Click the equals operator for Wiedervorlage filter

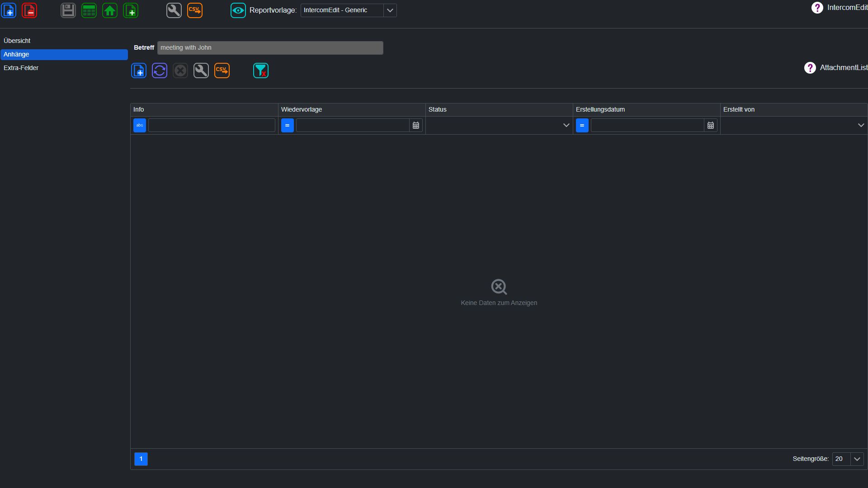click(x=288, y=125)
